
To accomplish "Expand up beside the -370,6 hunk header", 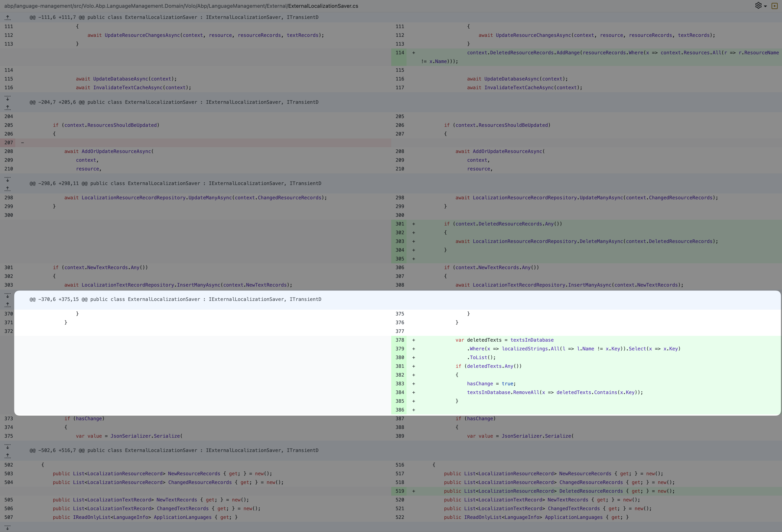I will [8, 304].
